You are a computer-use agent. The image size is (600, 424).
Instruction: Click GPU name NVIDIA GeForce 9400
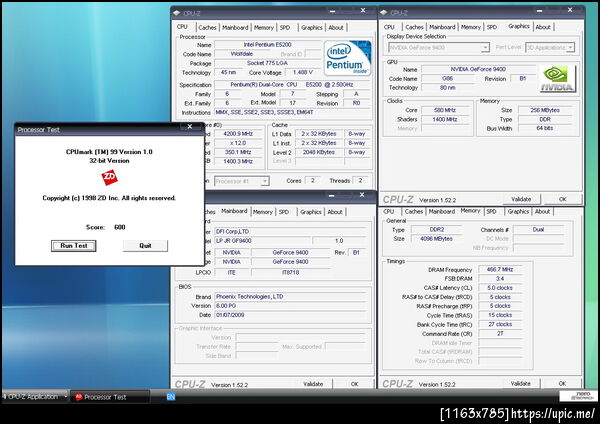pyautogui.click(x=478, y=69)
